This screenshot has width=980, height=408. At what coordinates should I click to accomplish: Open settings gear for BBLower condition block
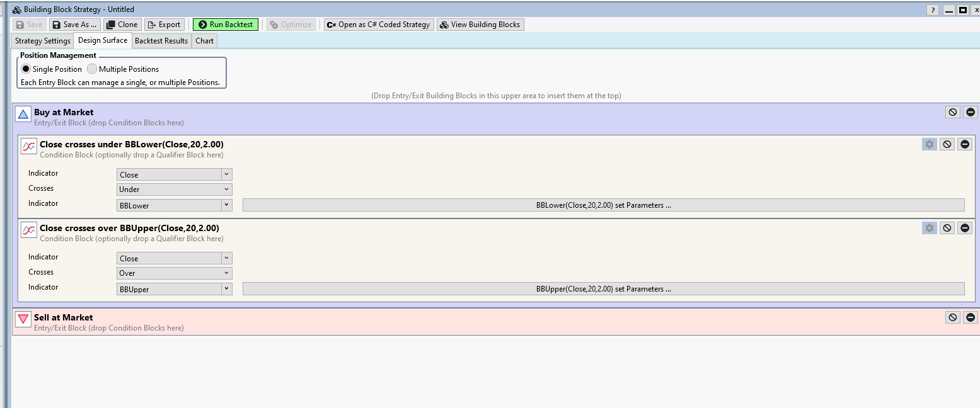pyautogui.click(x=929, y=144)
